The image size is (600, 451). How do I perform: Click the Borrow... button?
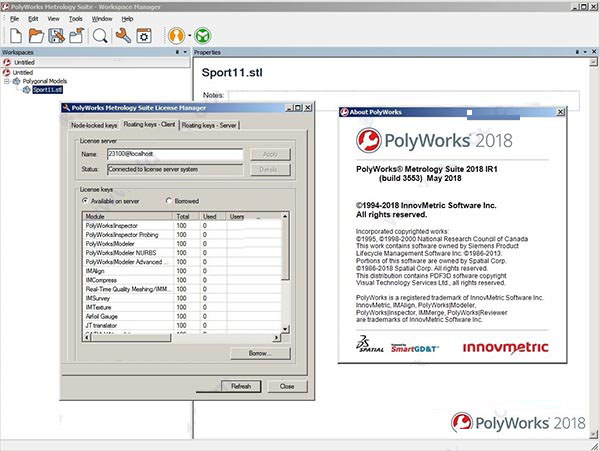click(x=260, y=353)
